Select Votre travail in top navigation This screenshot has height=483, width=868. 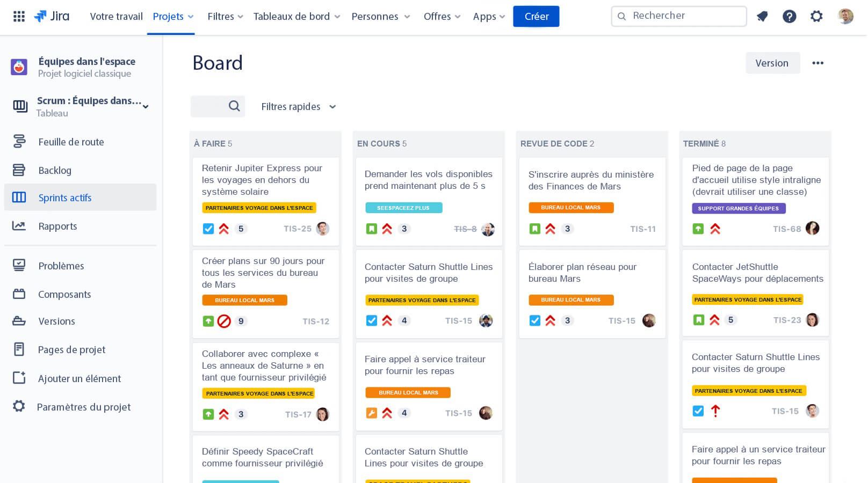[x=116, y=17]
